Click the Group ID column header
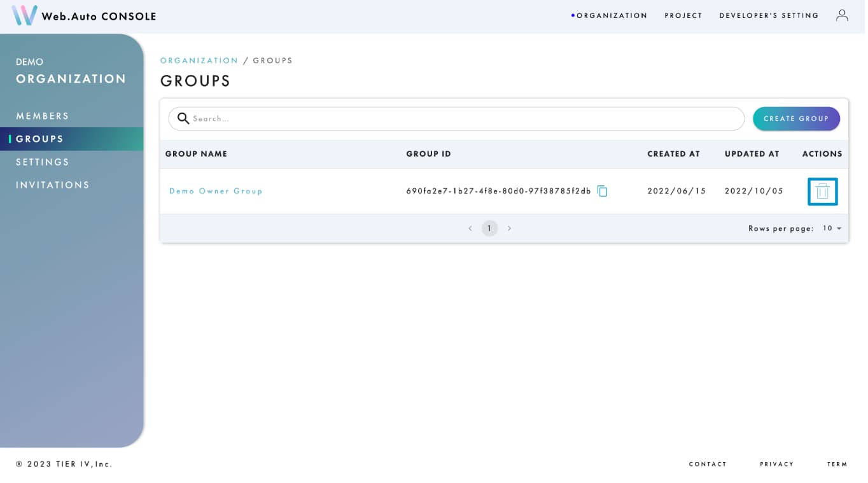The height and width of the screenshot is (483, 868). 429,154
